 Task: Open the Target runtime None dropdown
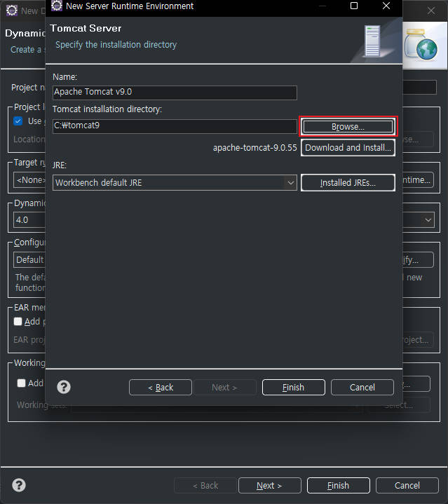tap(29, 179)
